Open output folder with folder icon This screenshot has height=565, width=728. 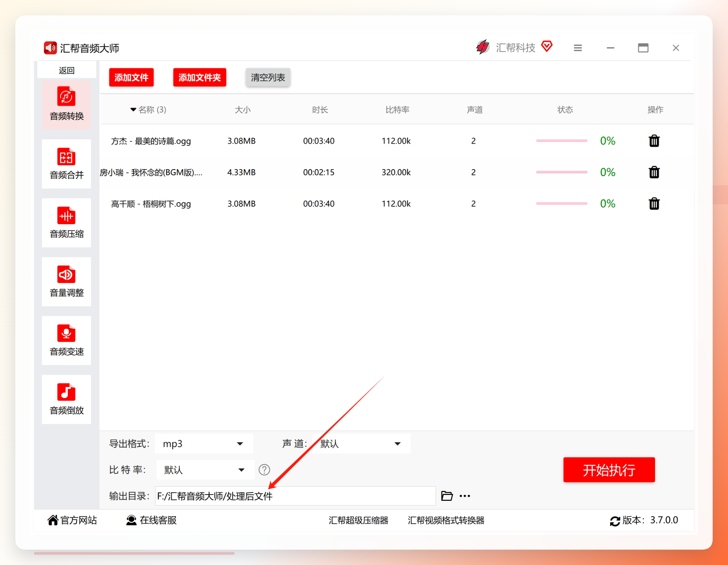pyautogui.click(x=447, y=496)
